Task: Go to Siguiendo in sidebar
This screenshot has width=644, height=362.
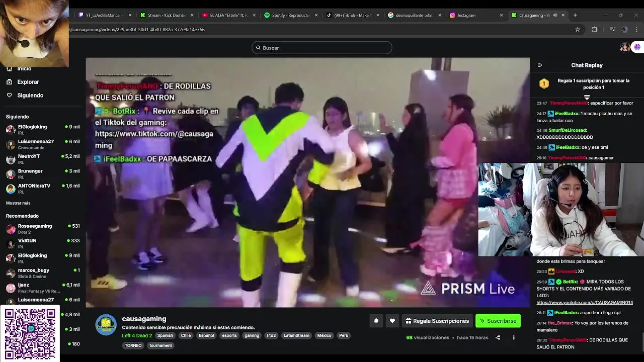Action: tap(30, 96)
